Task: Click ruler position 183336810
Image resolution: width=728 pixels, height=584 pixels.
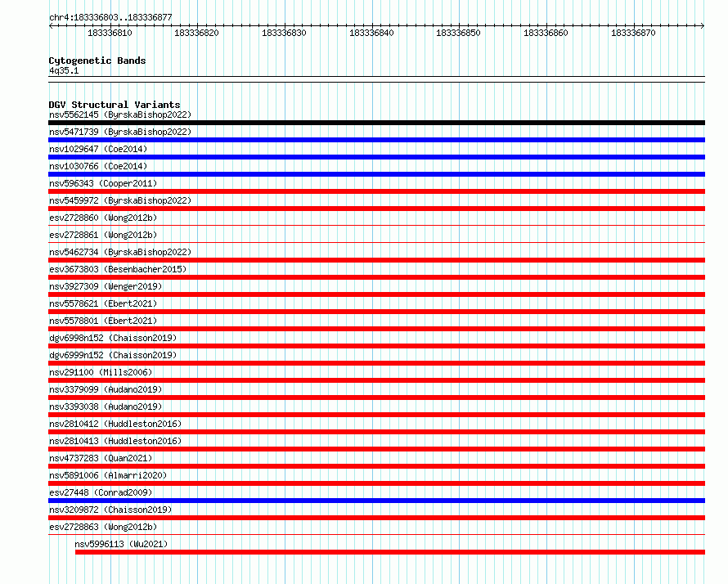Action: click(110, 33)
